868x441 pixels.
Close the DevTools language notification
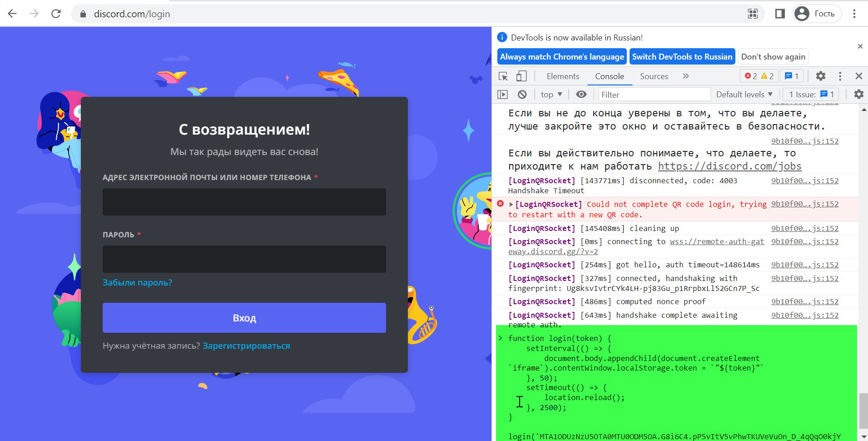pyautogui.click(x=860, y=46)
